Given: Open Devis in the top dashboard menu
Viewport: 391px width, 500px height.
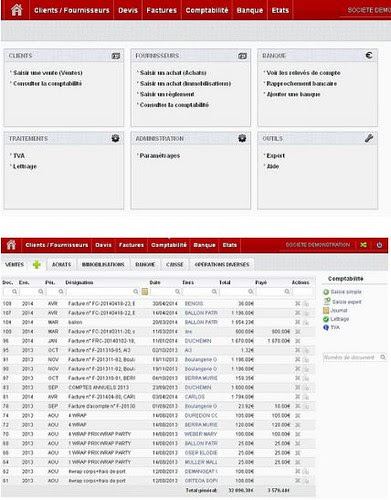Looking at the screenshot, I should coord(128,10).
